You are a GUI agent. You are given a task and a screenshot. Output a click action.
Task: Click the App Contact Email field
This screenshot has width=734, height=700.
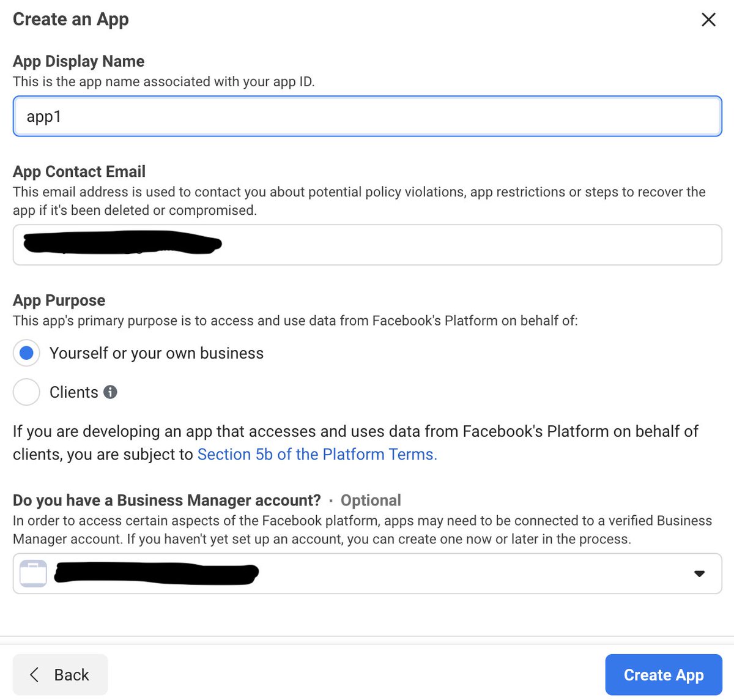point(367,244)
